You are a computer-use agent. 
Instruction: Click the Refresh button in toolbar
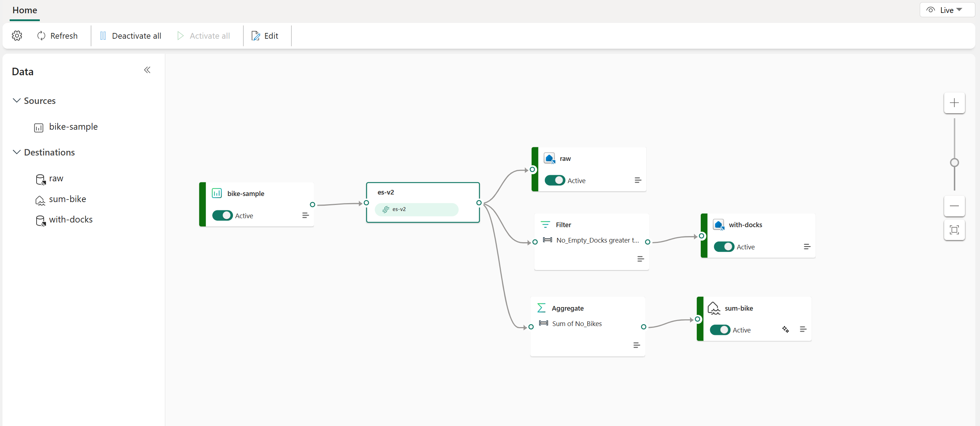coord(57,35)
